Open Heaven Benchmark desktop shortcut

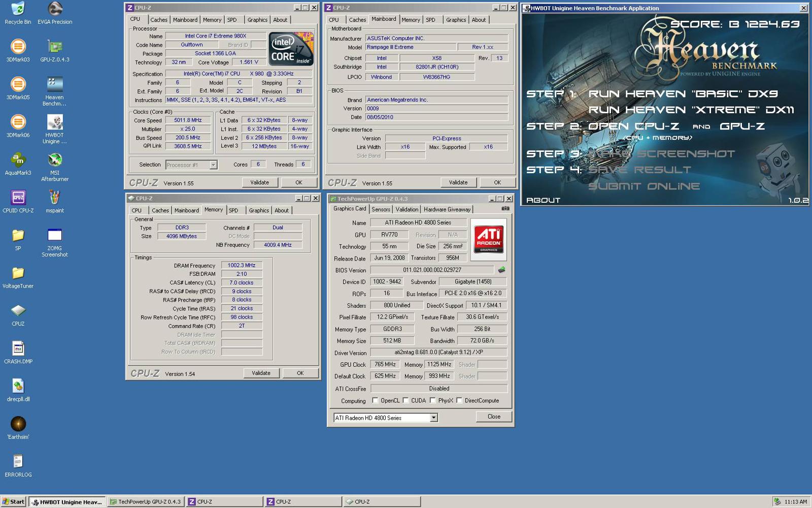pos(55,91)
